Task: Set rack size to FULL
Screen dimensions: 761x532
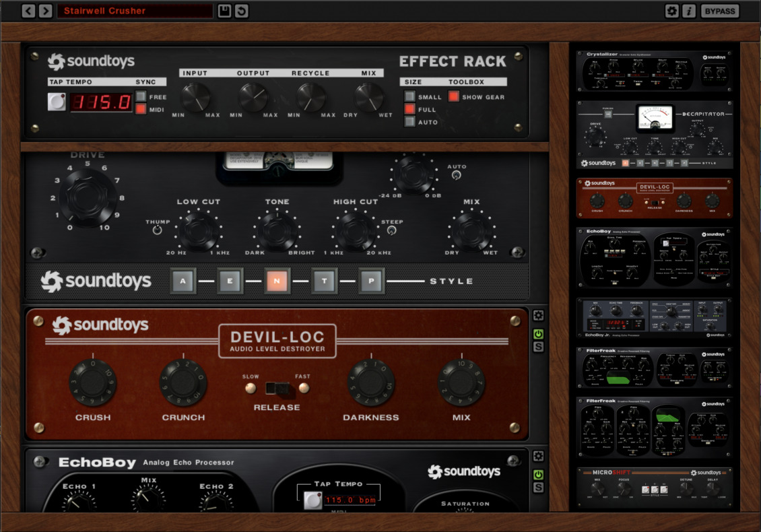Action: (x=409, y=108)
